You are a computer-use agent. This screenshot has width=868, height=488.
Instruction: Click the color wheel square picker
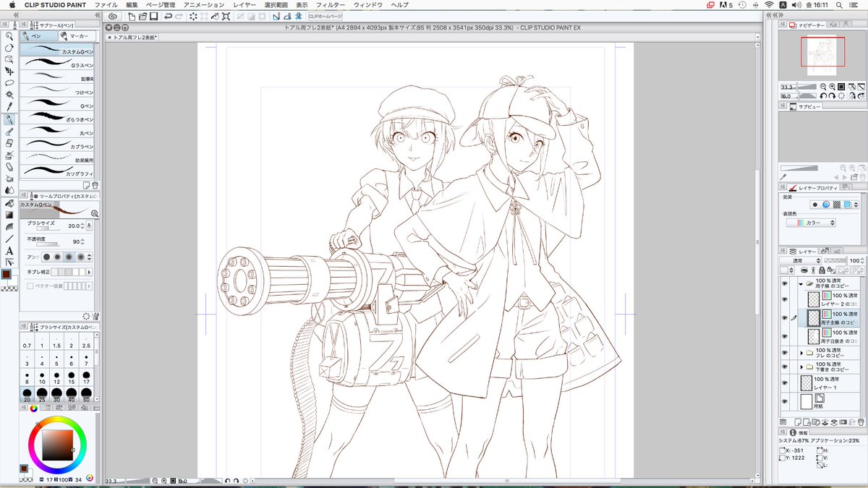click(57, 447)
